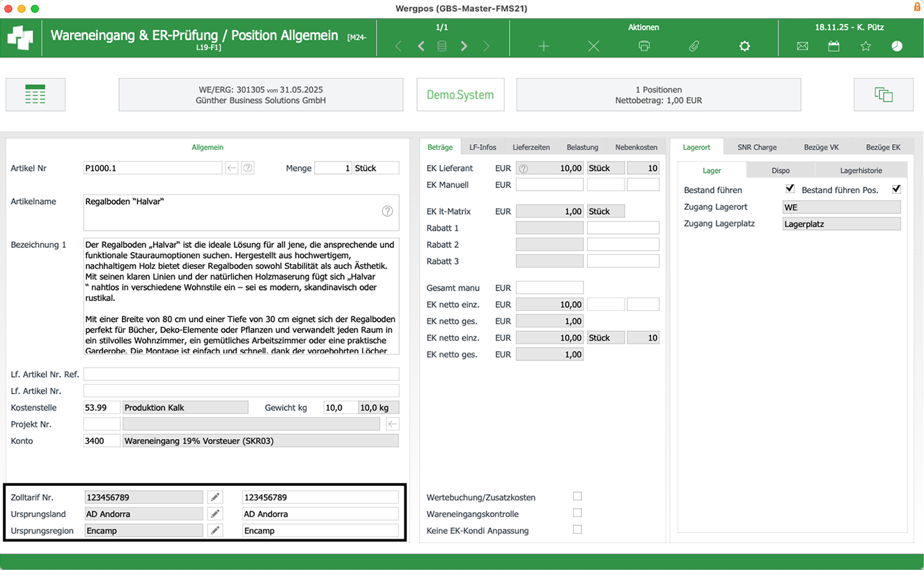Screen dimensions: 924x570
Task: Open the SNR Charge tab
Action: click(757, 147)
